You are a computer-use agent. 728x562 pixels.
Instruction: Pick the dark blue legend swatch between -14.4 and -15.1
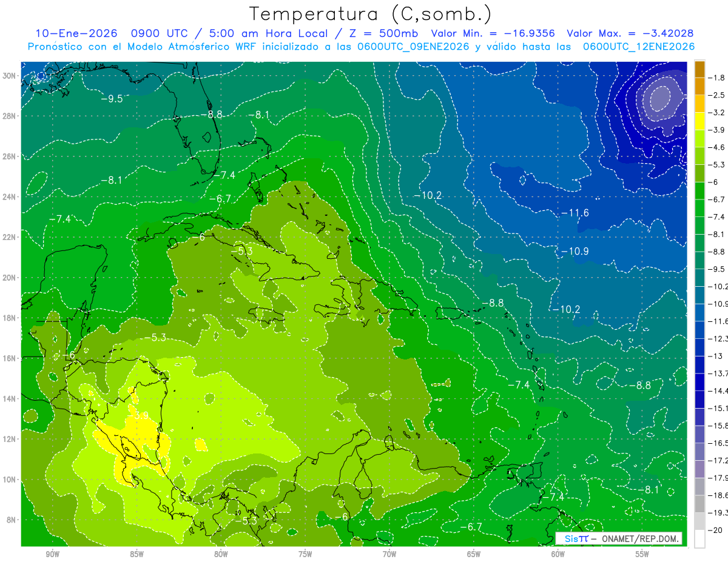coord(699,399)
